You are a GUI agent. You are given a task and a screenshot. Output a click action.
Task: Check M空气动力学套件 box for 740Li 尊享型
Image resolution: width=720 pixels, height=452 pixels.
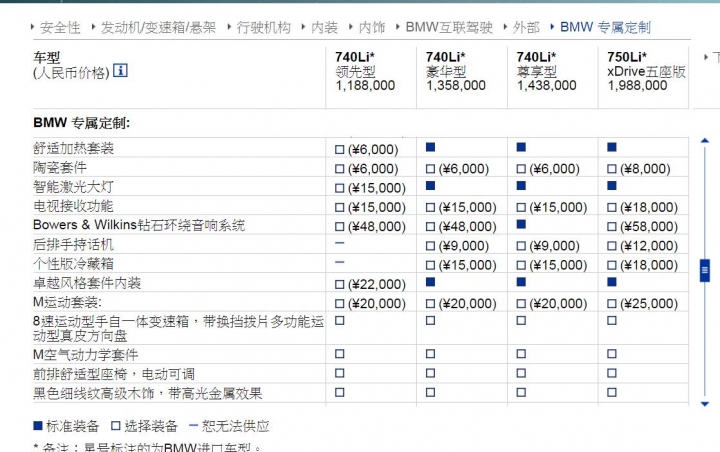click(x=521, y=354)
